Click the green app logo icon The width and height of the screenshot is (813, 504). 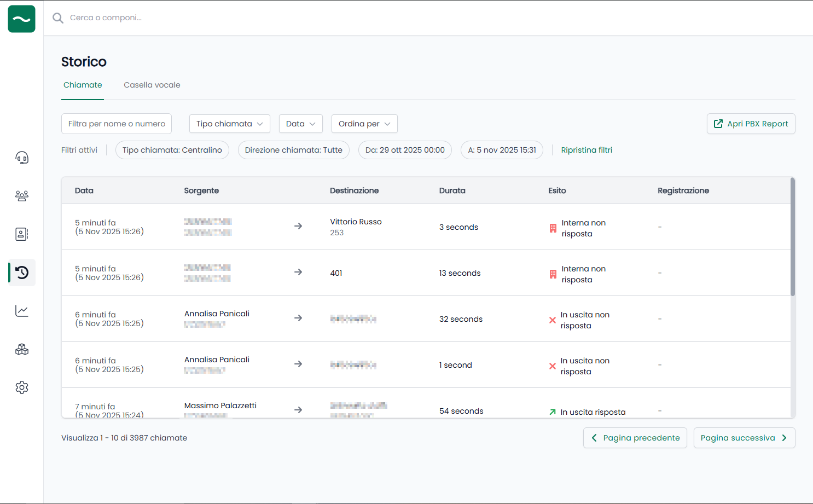[22, 19]
